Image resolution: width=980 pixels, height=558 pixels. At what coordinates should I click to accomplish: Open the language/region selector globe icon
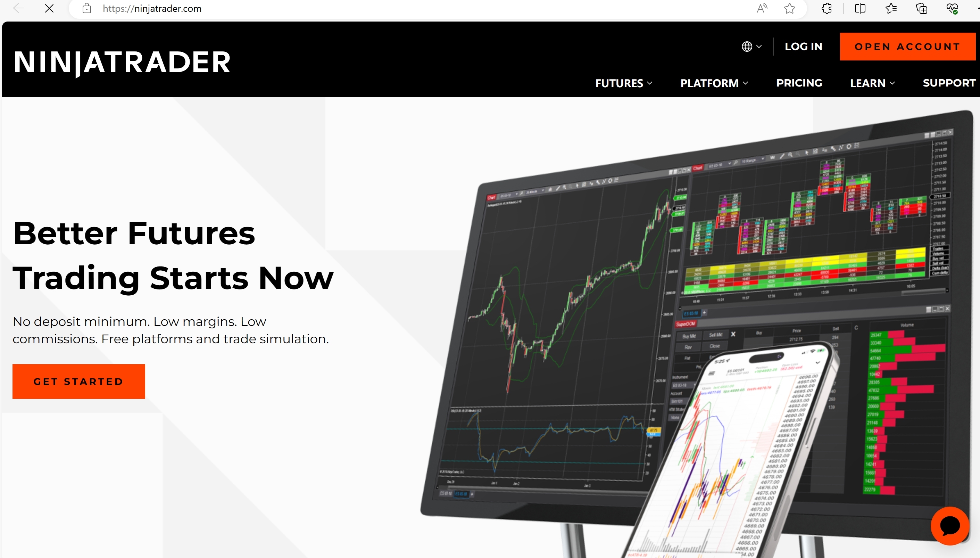pyautogui.click(x=748, y=46)
